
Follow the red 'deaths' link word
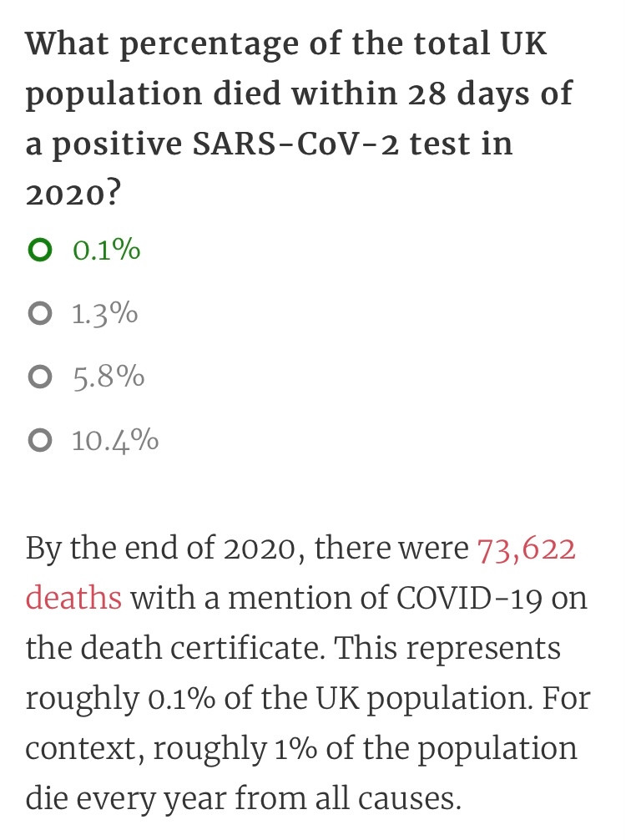click(74, 598)
